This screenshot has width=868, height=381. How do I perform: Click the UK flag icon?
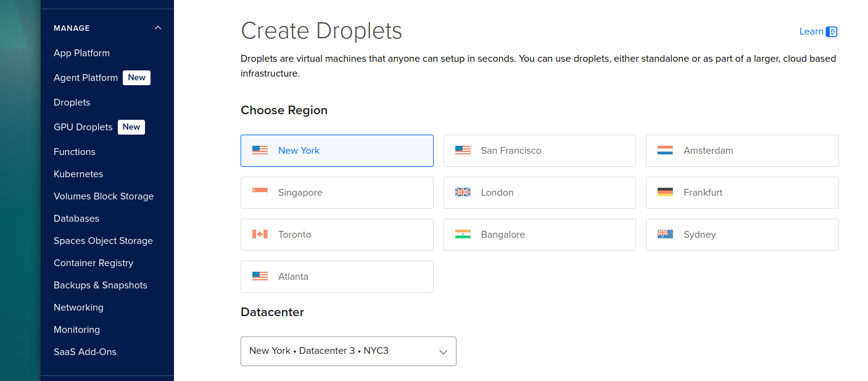(x=463, y=192)
